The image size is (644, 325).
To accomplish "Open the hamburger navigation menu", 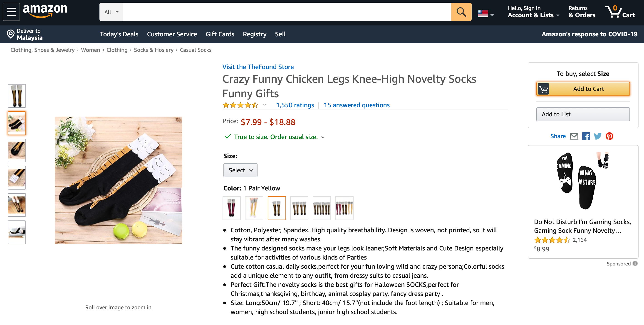I will tap(11, 12).
